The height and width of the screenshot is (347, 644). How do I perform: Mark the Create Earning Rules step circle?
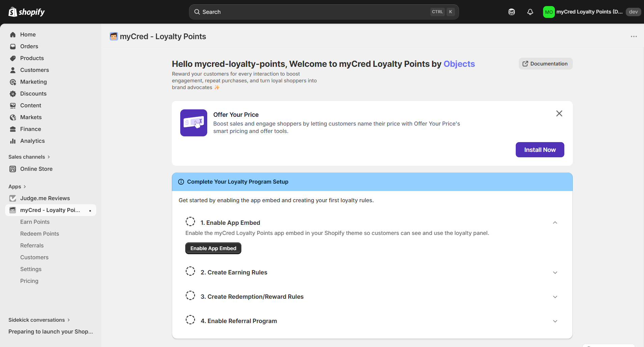[x=190, y=271]
